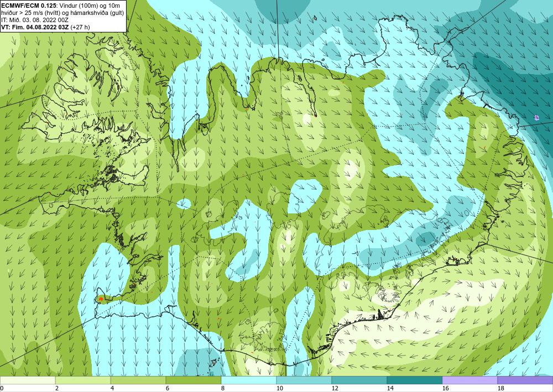Click the 8–10 m/s light cyan legend swatch

(249, 380)
